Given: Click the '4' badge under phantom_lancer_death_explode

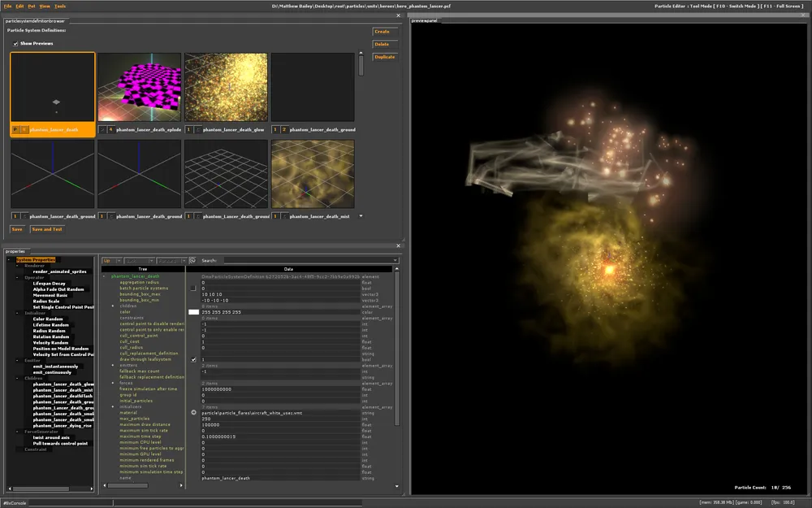Looking at the screenshot, I should pos(110,129).
